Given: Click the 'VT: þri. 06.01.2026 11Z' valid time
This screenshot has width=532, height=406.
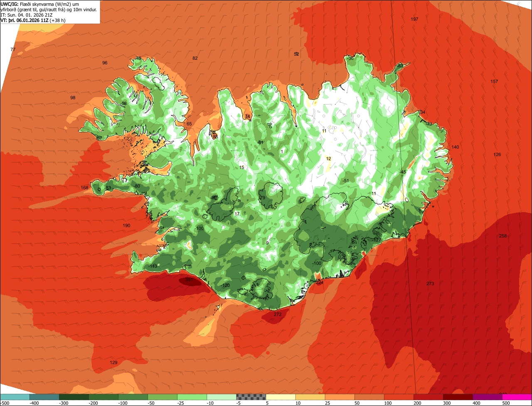Looking at the screenshot, I should point(25,20).
